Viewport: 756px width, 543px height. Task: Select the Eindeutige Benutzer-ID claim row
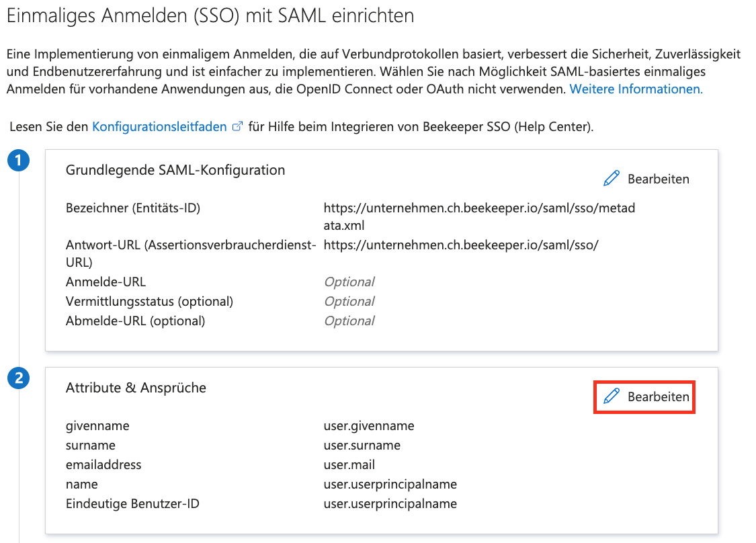pos(261,503)
